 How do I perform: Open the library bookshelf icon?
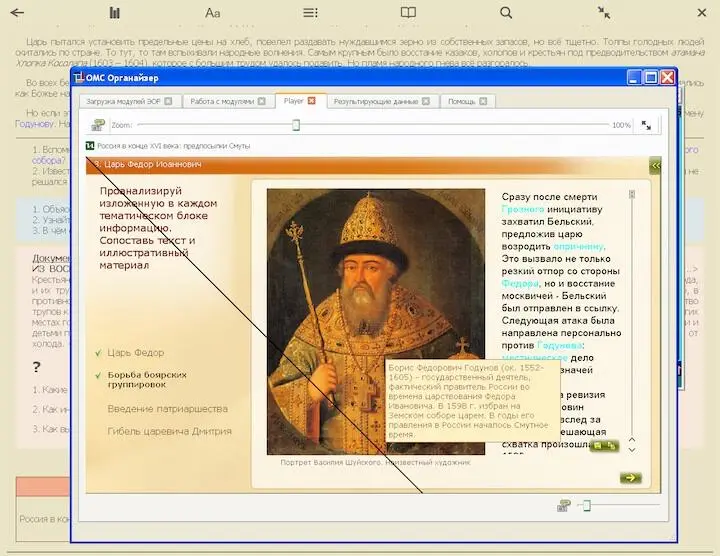coord(114,13)
